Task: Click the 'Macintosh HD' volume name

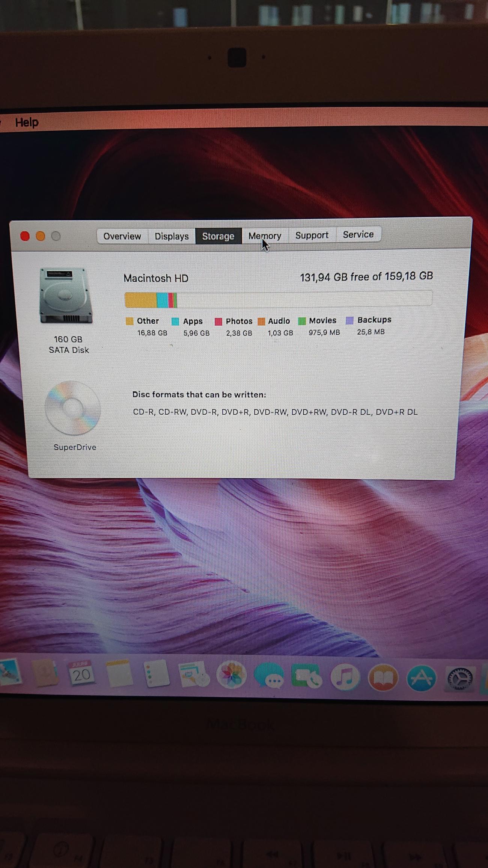Action: [x=156, y=278]
